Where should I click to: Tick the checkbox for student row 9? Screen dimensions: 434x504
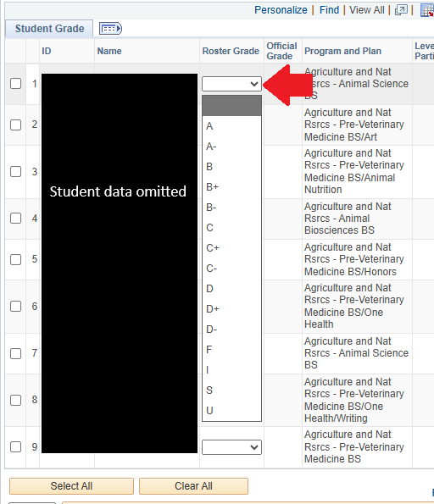[x=15, y=446]
